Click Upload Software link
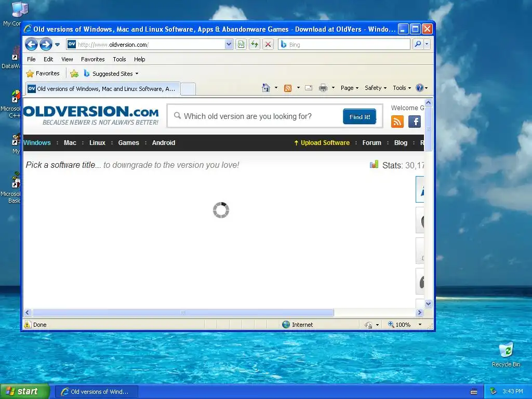Viewport: 532px width, 399px height. tap(322, 143)
